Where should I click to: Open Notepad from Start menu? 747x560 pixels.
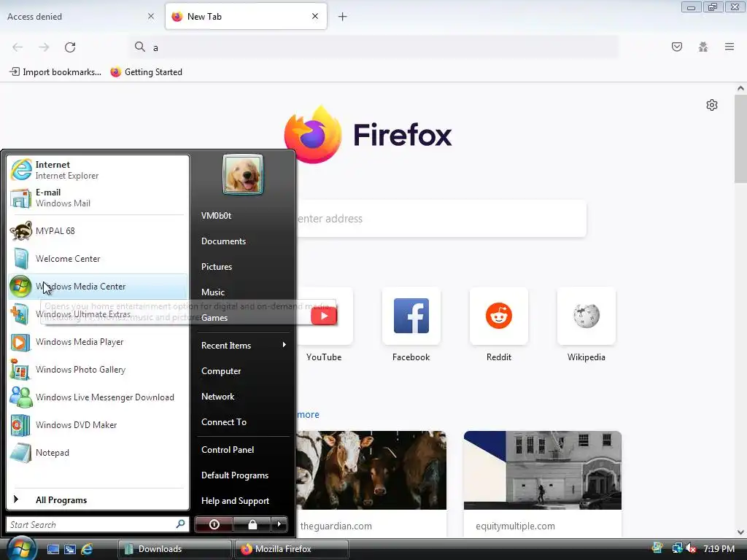point(98,452)
